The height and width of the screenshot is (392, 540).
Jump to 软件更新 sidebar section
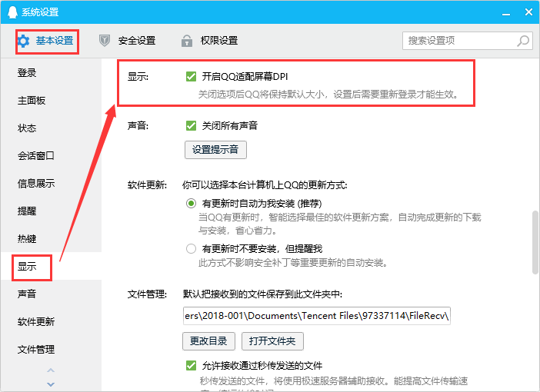click(x=51, y=322)
